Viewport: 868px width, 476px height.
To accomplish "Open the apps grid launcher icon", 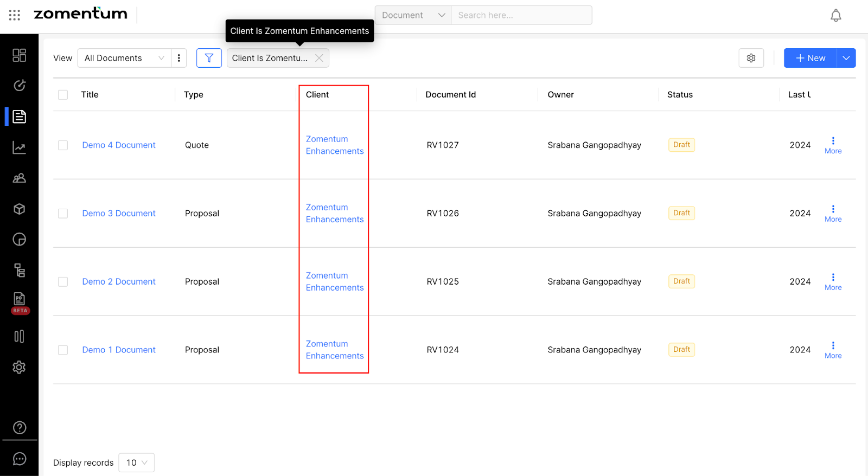I will tap(15, 15).
